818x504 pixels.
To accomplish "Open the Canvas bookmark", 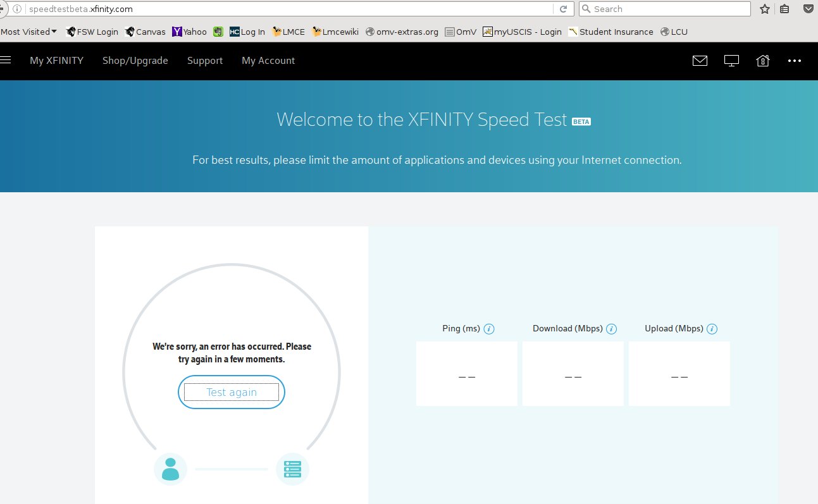I will point(146,32).
